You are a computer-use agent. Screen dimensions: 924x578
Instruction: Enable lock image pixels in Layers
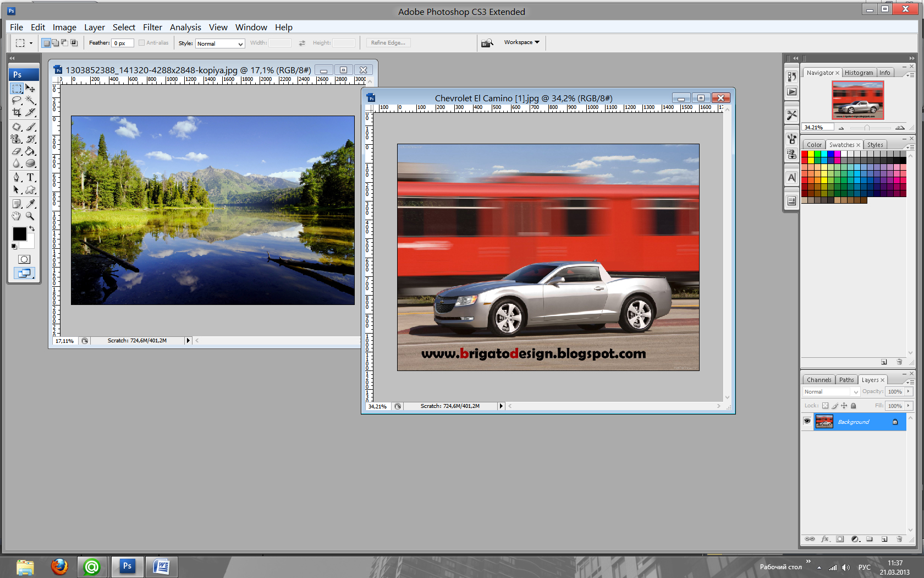(x=835, y=406)
